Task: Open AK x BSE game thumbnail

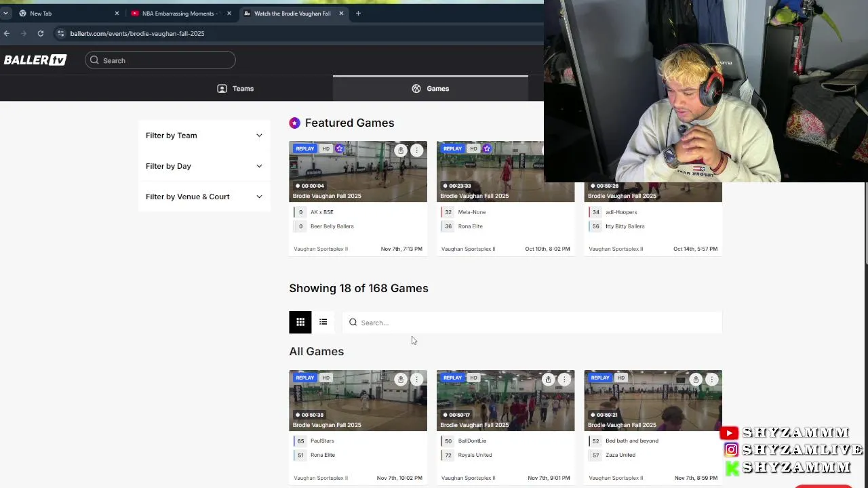Action: [358, 171]
